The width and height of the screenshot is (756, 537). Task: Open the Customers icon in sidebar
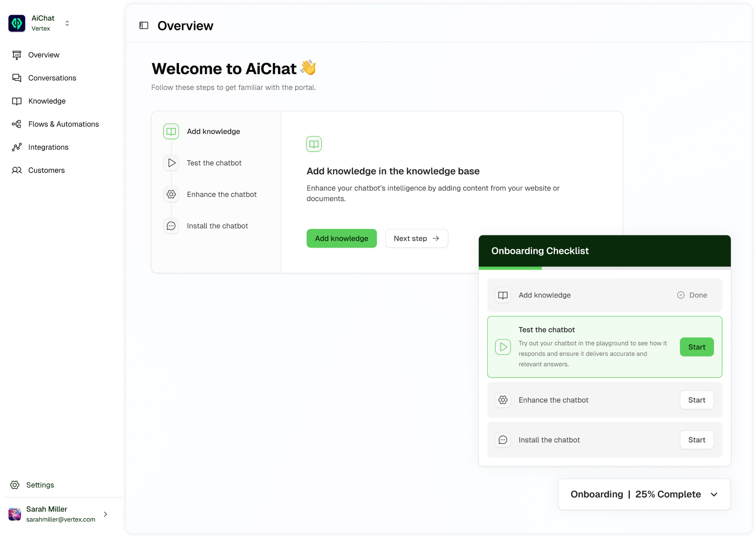tap(17, 170)
